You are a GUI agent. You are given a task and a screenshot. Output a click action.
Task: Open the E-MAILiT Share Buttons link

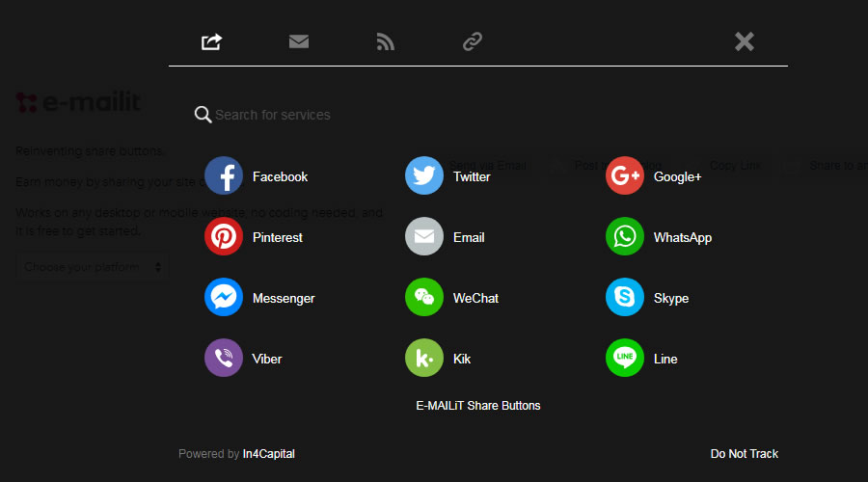478,406
